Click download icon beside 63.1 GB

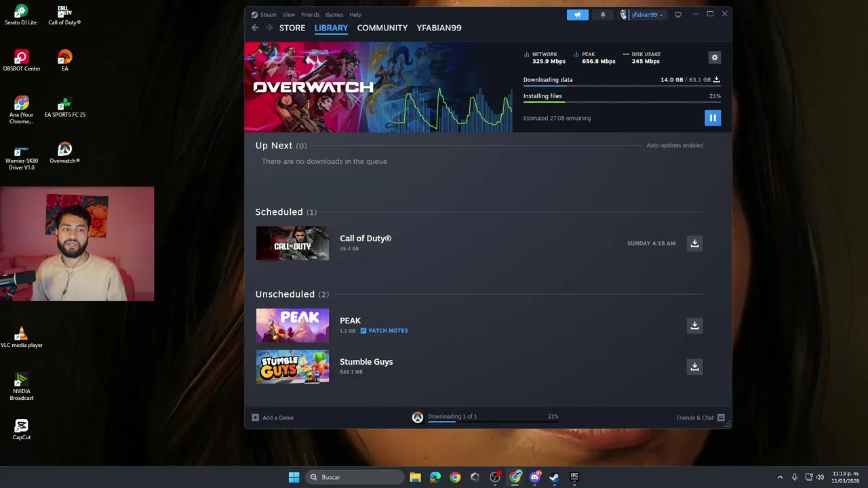click(x=716, y=79)
